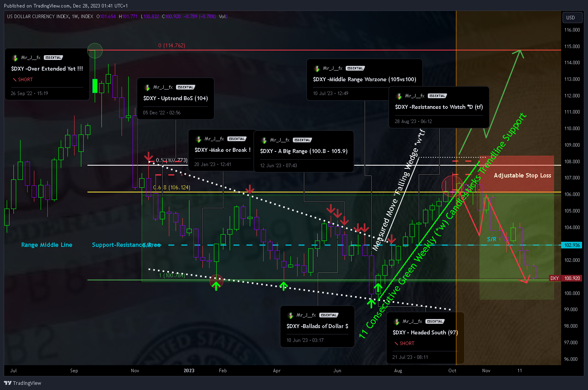
Task: Open idea '$DXY -Ballads of Dollar $'
Action: click(317, 326)
